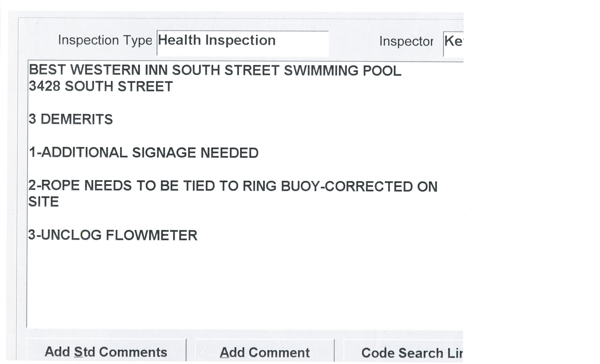This screenshot has height=364, width=600.
Task: Select the 1-ADDITIONAL SIGNAGE NEEDED line
Action: [144, 153]
